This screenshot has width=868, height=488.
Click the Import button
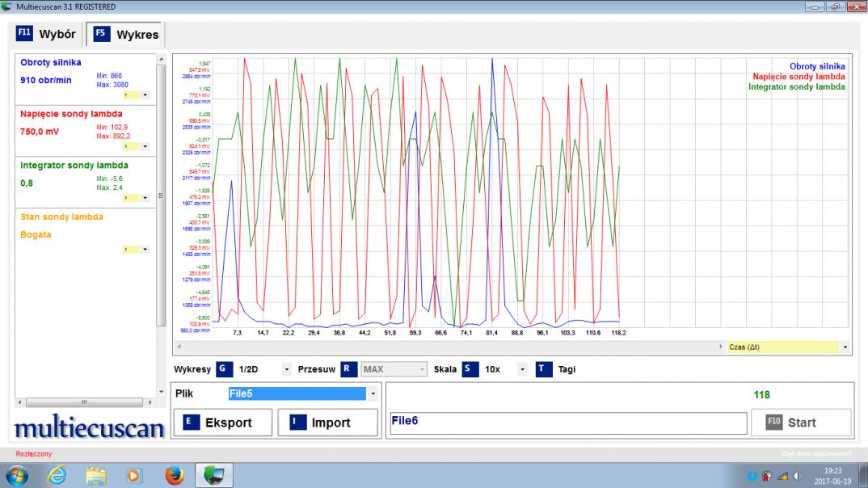[x=327, y=423]
